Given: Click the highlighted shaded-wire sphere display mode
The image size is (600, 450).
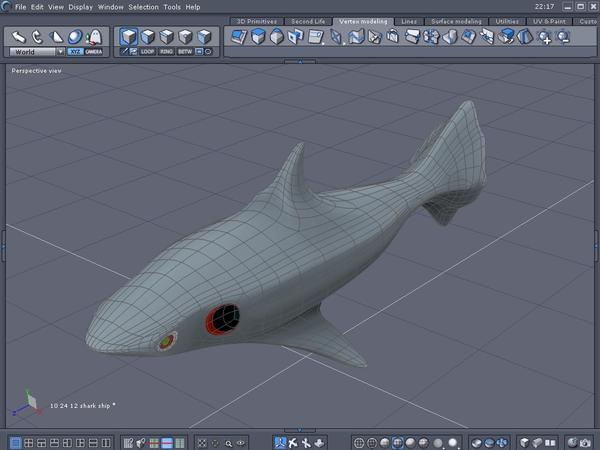Looking at the screenshot, I should point(398,443).
